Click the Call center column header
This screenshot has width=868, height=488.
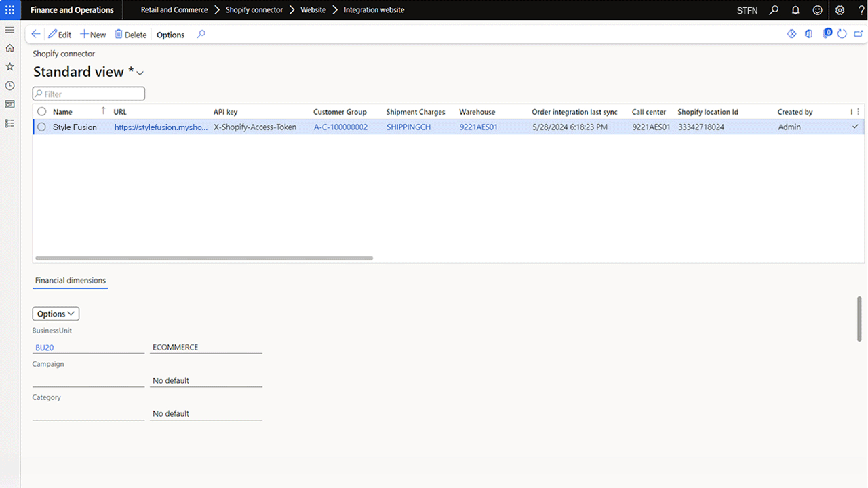pos(649,112)
